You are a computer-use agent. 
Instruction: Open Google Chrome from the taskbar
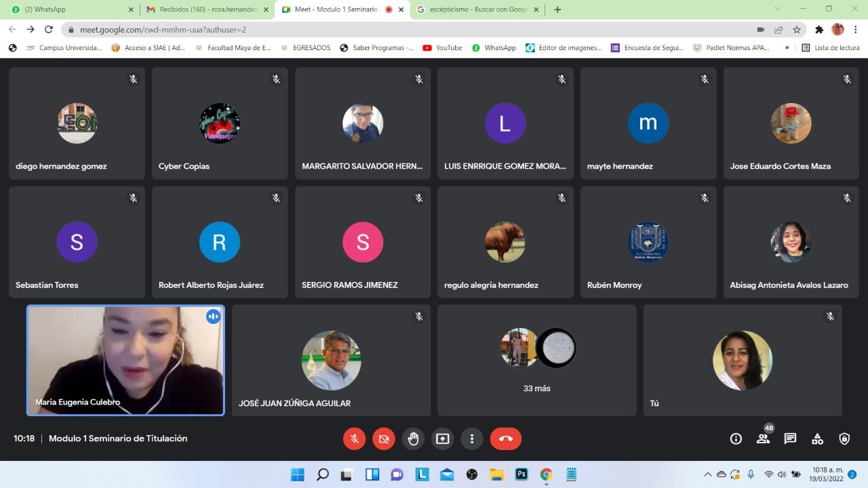tap(547, 474)
